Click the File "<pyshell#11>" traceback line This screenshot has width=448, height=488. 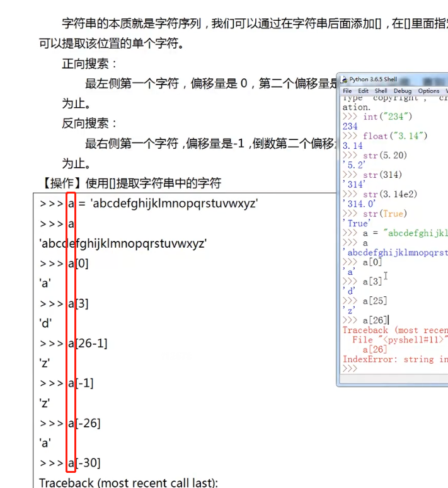(400, 340)
